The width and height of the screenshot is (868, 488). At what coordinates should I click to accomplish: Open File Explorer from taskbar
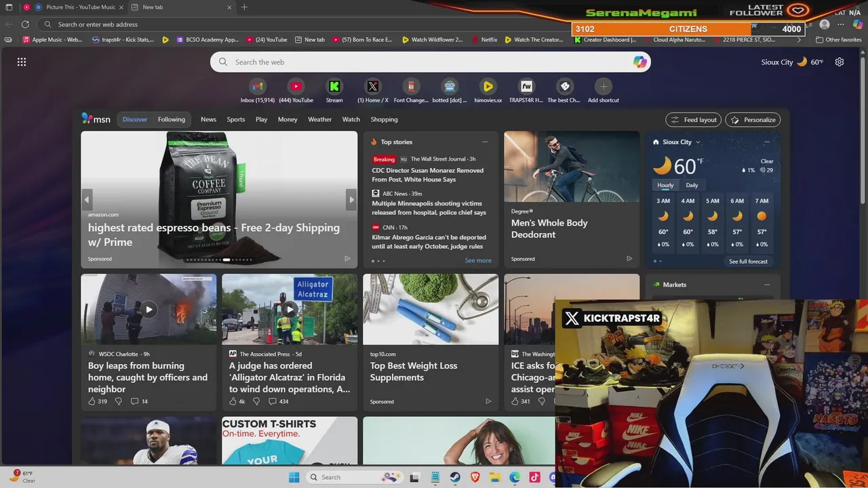[x=494, y=477]
